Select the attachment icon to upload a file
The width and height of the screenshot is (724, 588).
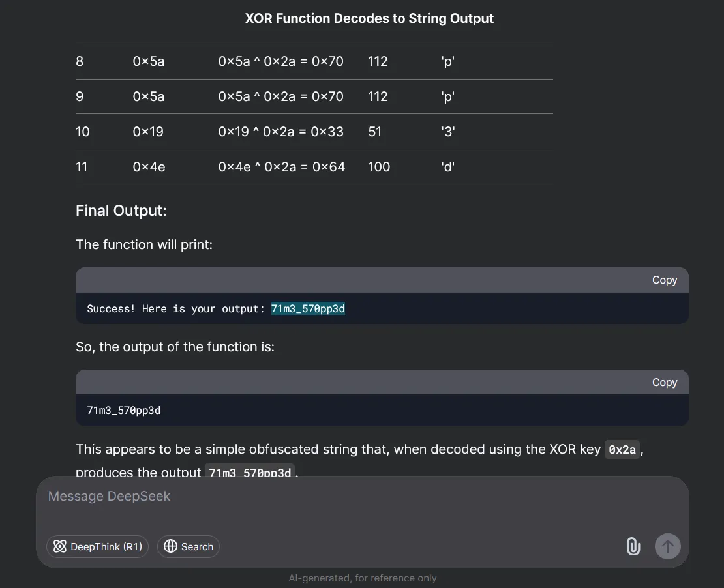pos(633,546)
